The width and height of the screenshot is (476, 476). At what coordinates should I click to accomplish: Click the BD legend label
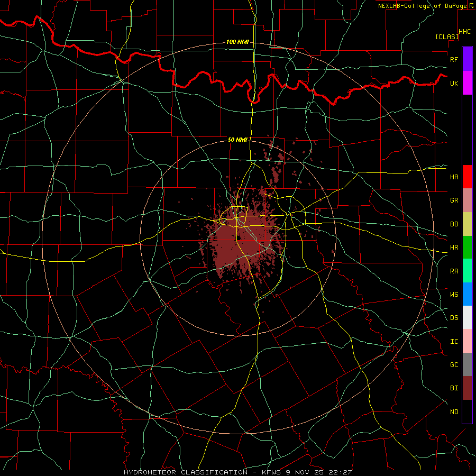point(454,224)
